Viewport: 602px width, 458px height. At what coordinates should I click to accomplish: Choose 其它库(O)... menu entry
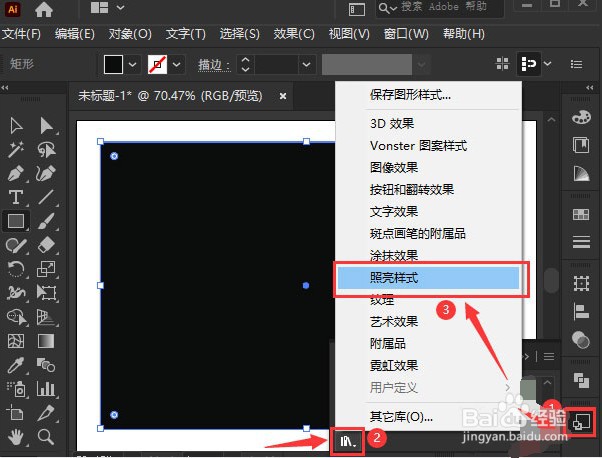tap(428, 417)
